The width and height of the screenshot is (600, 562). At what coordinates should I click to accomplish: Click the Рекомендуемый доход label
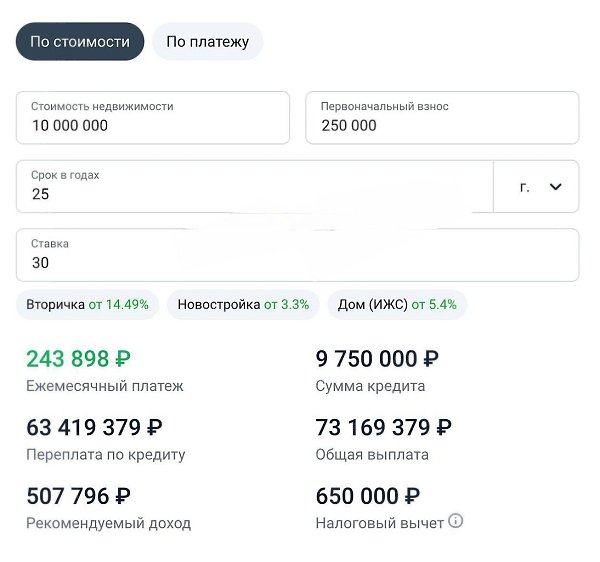108,523
